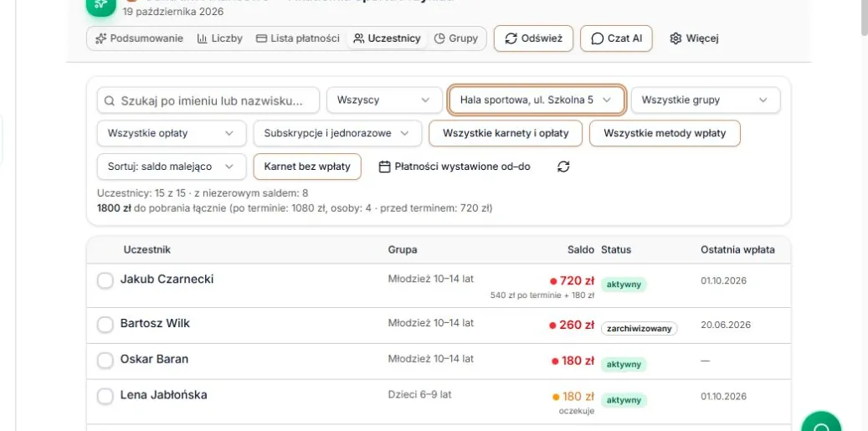Viewport: 868px width, 431px height.
Task: Open the Lista płatności tab
Action: click(x=298, y=38)
